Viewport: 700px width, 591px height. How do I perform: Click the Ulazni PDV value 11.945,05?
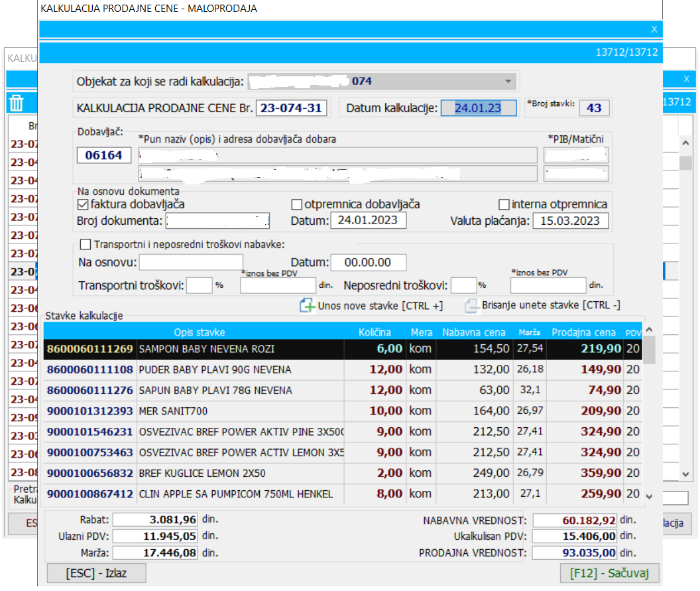(154, 537)
